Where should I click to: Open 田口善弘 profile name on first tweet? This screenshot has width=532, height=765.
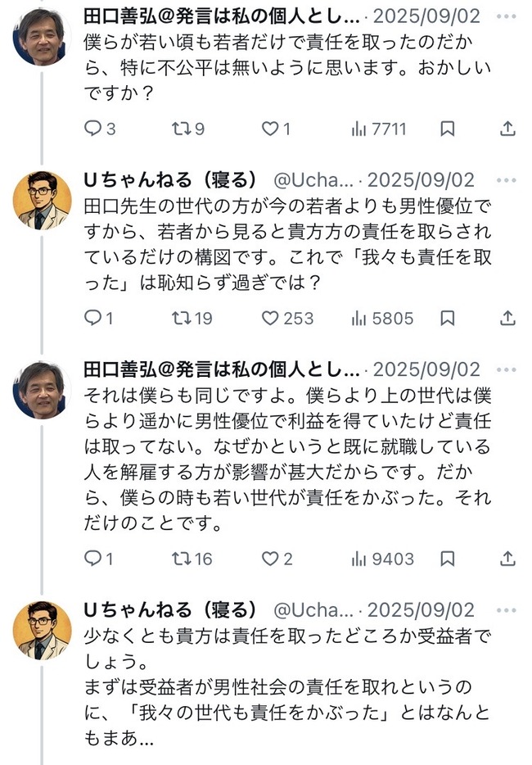[x=221, y=16]
